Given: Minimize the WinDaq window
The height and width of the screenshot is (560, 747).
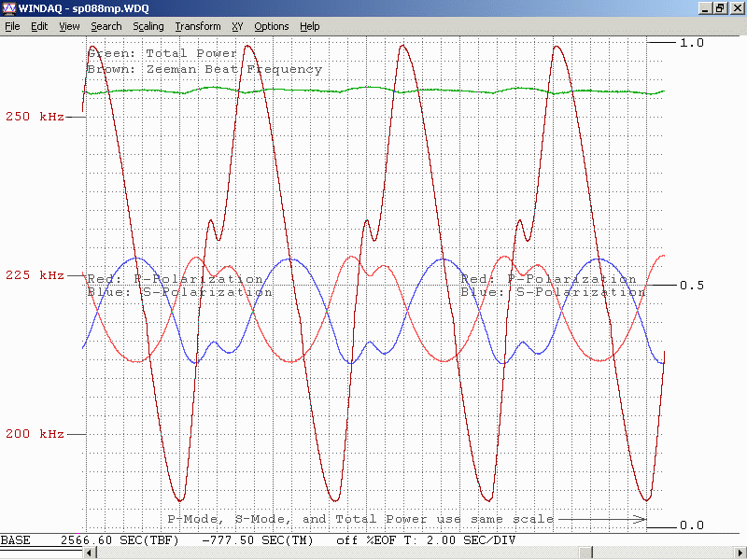Looking at the screenshot, I should (705, 7).
